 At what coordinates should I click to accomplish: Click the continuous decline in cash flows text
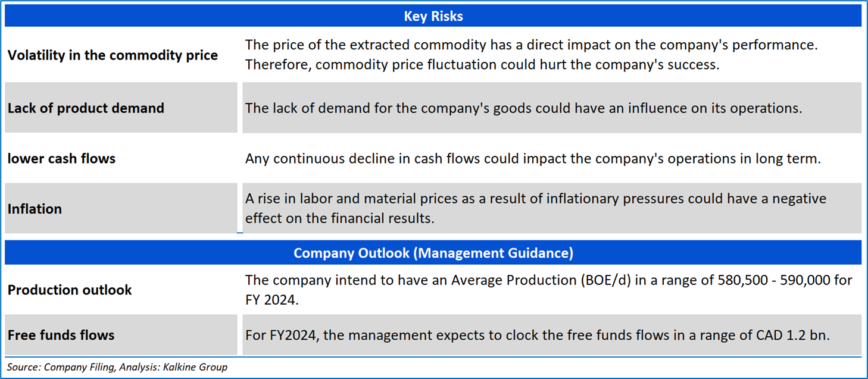click(533, 159)
